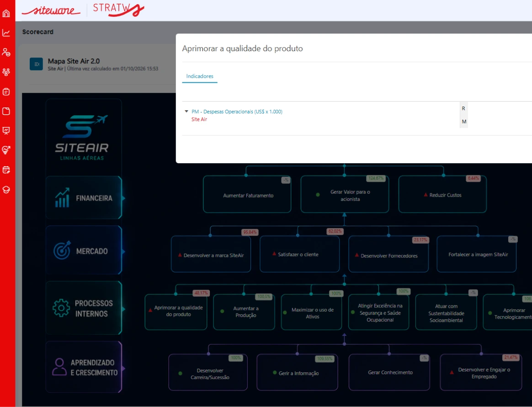This screenshot has width=532, height=407.
Task: Open the Desenvolver Carreira/Sucessão objective
Action: click(x=208, y=372)
